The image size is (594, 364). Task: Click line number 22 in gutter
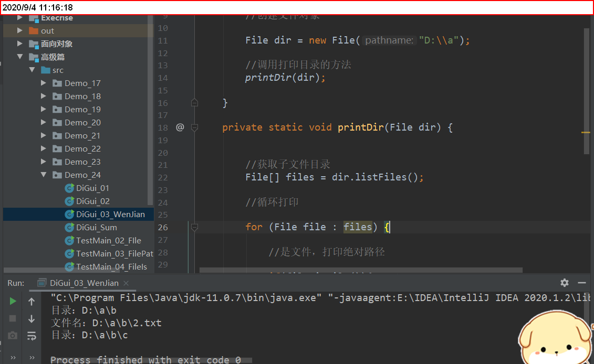[163, 177]
